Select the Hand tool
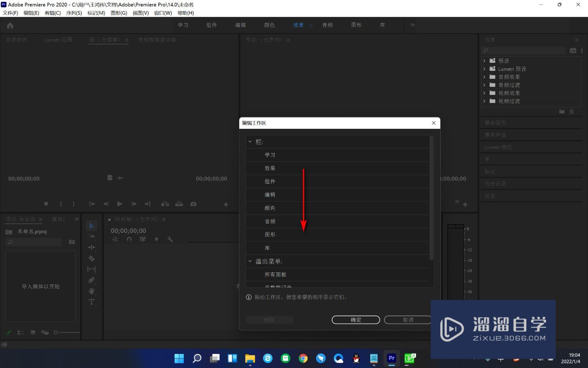 [92, 291]
